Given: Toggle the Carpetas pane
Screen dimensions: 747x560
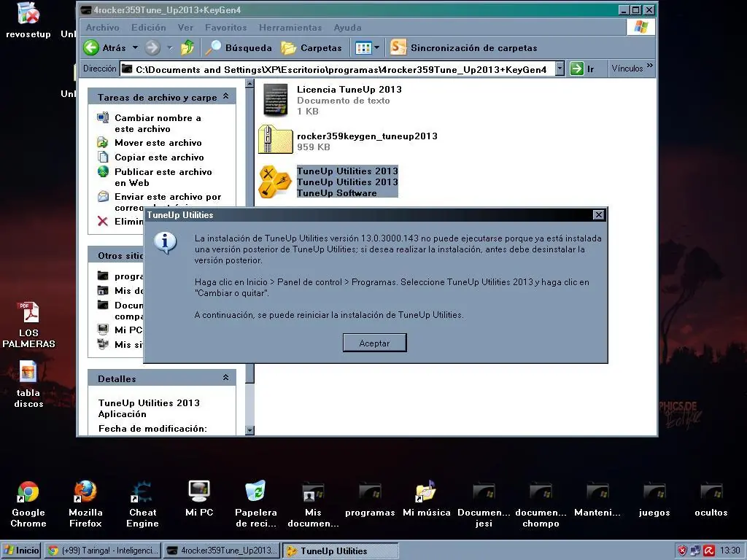Looking at the screenshot, I should coord(311,47).
